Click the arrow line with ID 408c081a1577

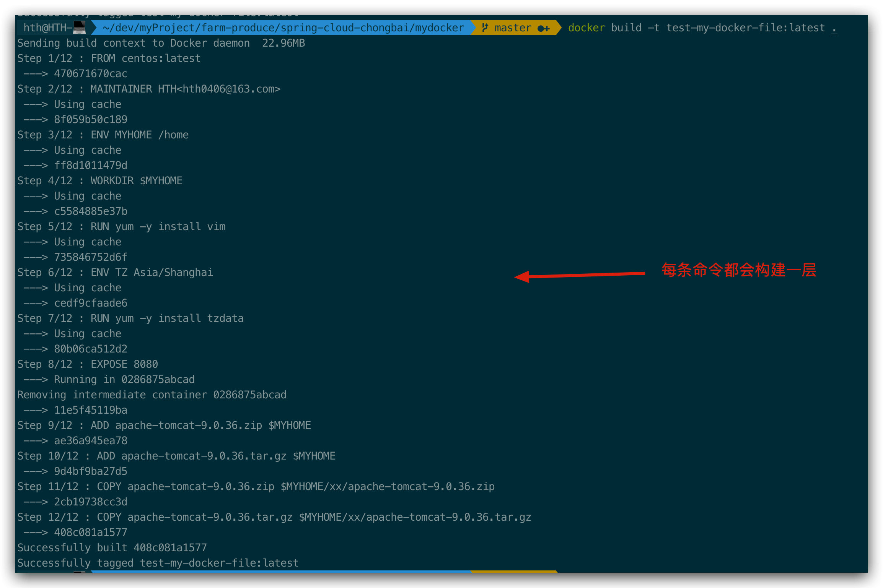75,533
